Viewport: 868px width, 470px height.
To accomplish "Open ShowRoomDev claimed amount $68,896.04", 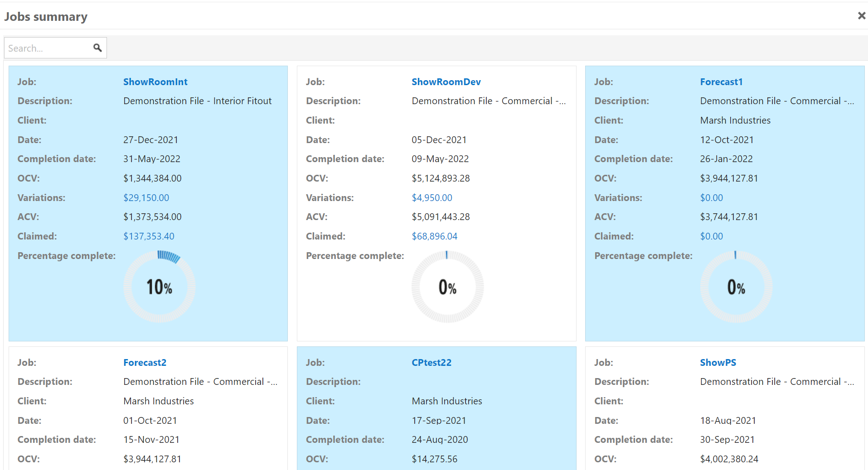I will (x=435, y=236).
